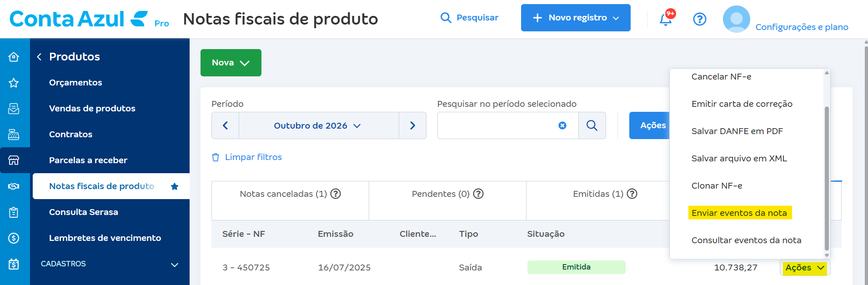Click the Emitida status badge
The height and width of the screenshot is (285, 868).
click(x=576, y=267)
